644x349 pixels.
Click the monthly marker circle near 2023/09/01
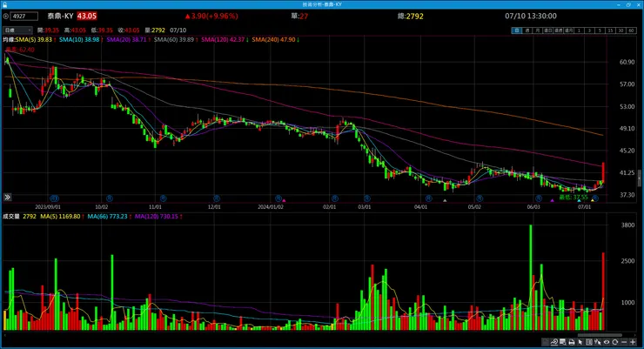pyautogui.click(x=54, y=198)
